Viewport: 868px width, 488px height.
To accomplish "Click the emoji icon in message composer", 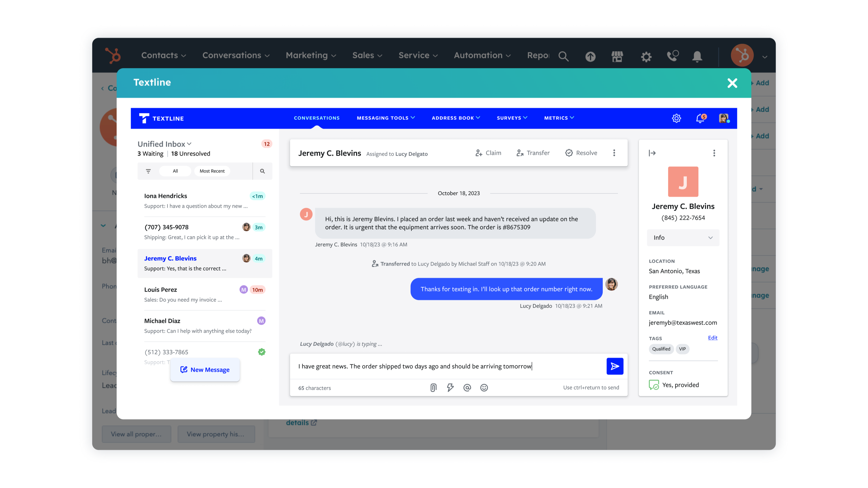I will (484, 387).
